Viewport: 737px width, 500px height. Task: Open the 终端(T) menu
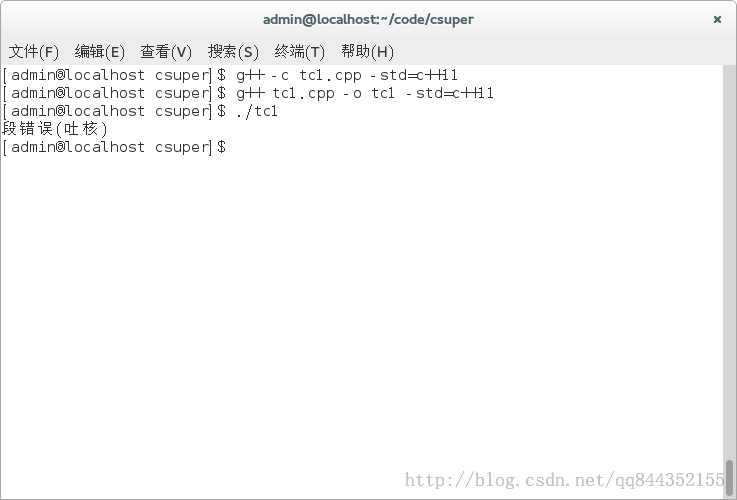(x=300, y=51)
